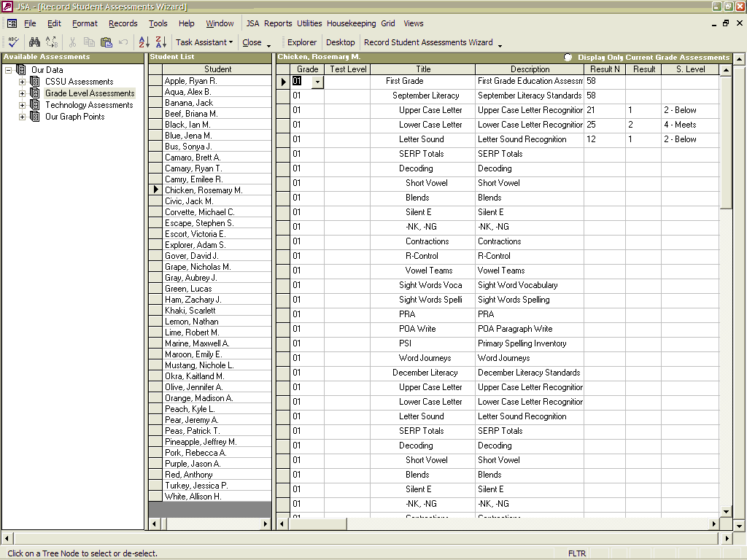The width and height of the screenshot is (747, 560).
Task: Click row selector for Apple, Ryan R.
Action: click(155, 80)
